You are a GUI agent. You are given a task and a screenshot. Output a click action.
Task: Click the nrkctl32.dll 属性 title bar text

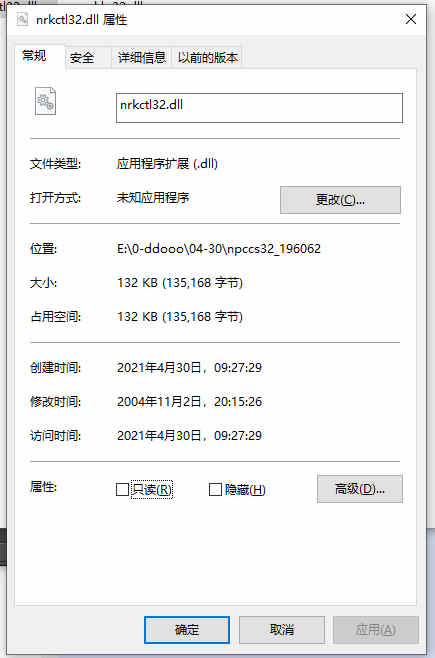82,20
